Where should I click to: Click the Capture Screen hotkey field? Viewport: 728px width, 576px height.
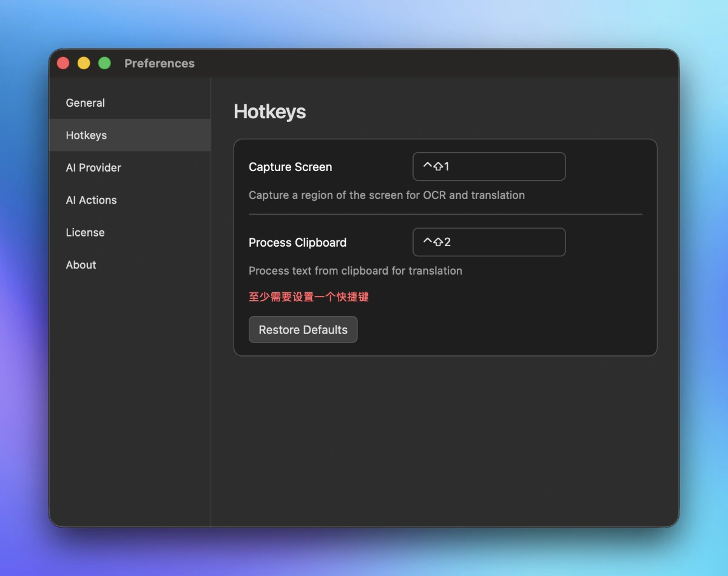click(x=489, y=167)
